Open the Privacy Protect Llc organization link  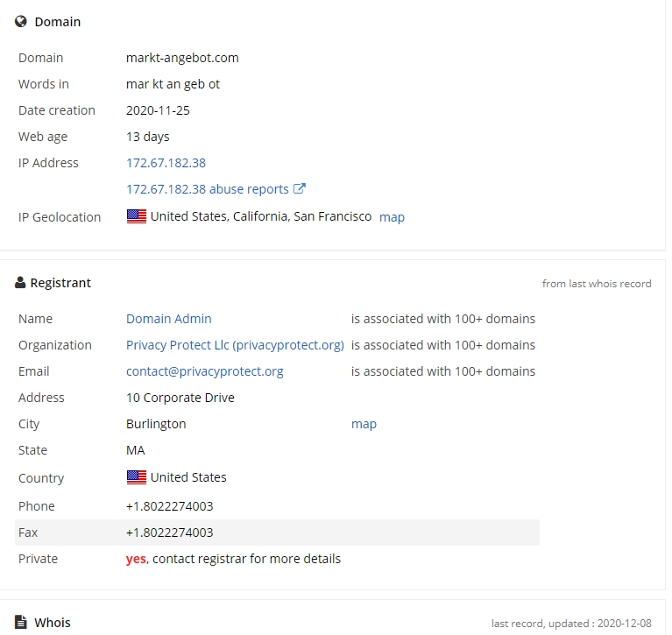(x=235, y=345)
